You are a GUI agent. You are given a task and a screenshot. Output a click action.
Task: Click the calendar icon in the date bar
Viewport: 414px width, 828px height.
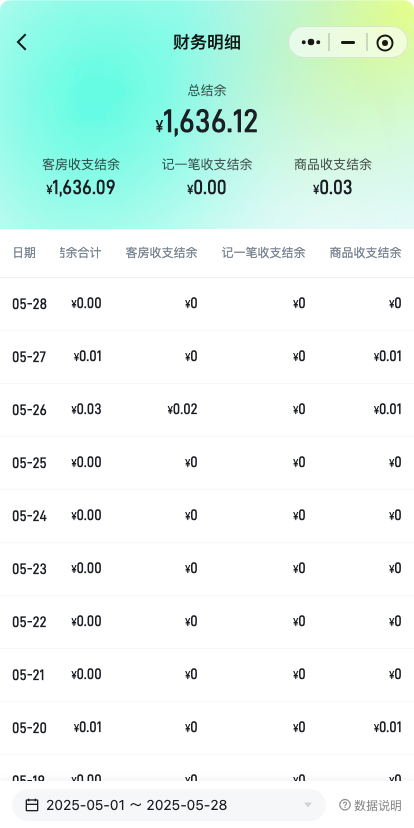tap(32, 805)
